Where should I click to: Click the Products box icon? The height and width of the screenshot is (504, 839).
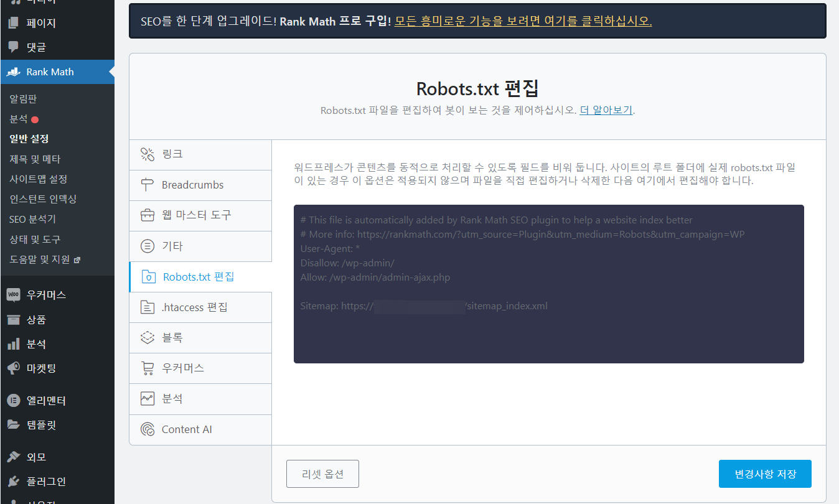[13, 320]
